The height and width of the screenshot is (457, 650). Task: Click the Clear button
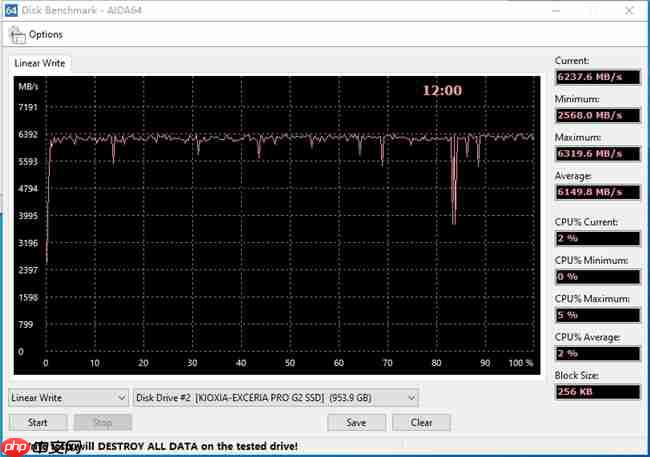[421, 423]
